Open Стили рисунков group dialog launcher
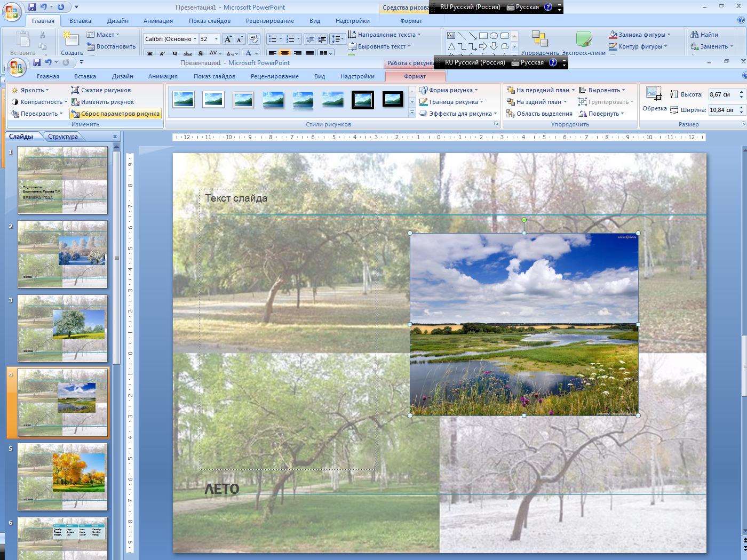The width and height of the screenshot is (747, 560). click(x=496, y=124)
